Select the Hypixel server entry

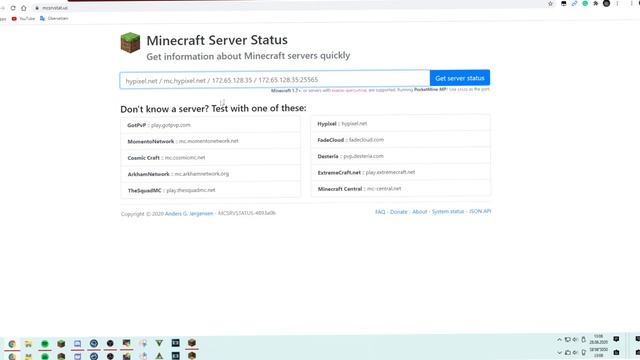coord(401,123)
